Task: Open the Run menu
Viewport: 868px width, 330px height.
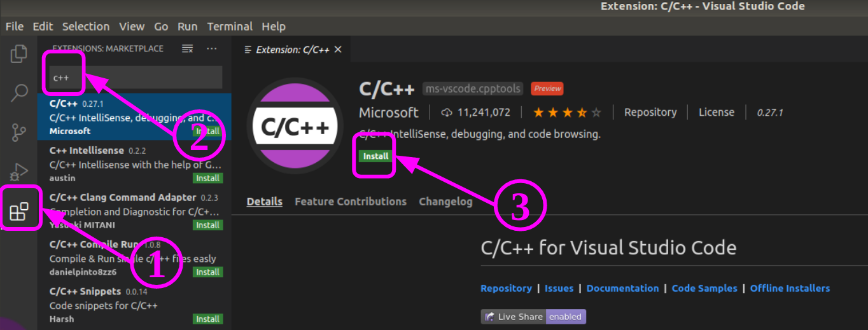Action: 187,26
